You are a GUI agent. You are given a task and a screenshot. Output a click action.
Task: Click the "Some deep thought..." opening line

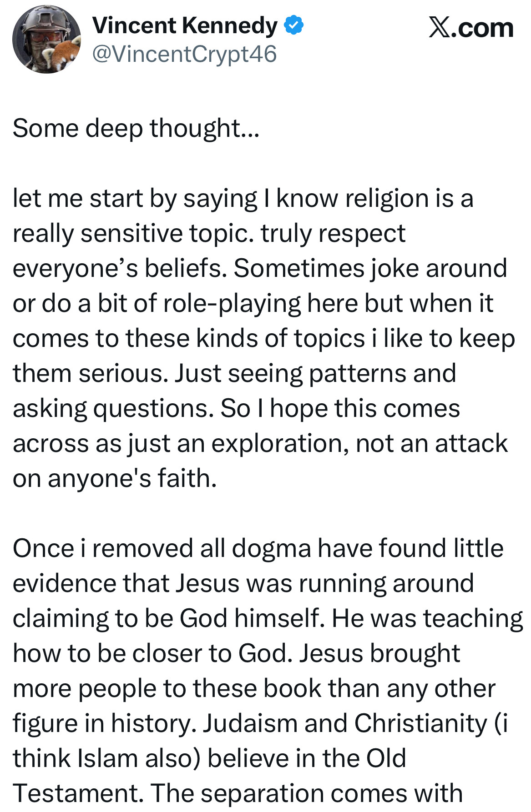point(136,128)
